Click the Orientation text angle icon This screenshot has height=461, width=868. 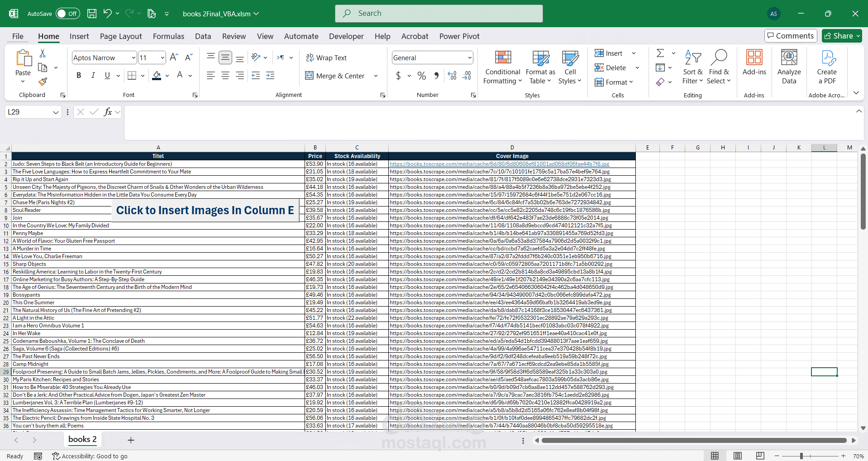256,57
